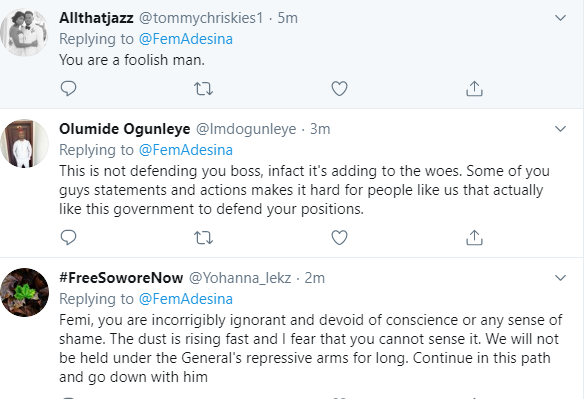The image size is (584, 399).
Task: View the #FreeSoworeNow user profile name
Action: [x=121, y=278]
